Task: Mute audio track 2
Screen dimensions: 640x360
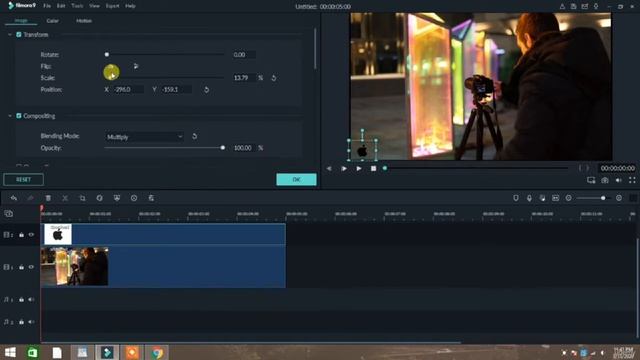Action: click(31, 322)
